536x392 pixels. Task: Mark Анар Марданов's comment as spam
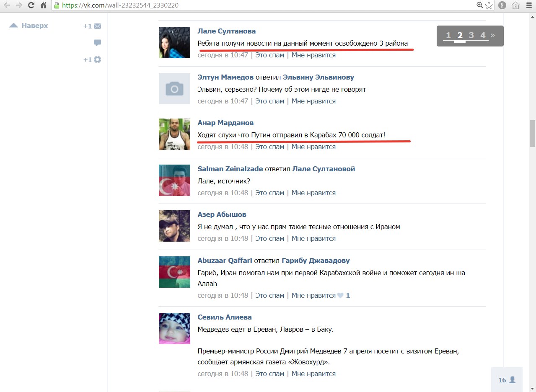[x=270, y=147]
